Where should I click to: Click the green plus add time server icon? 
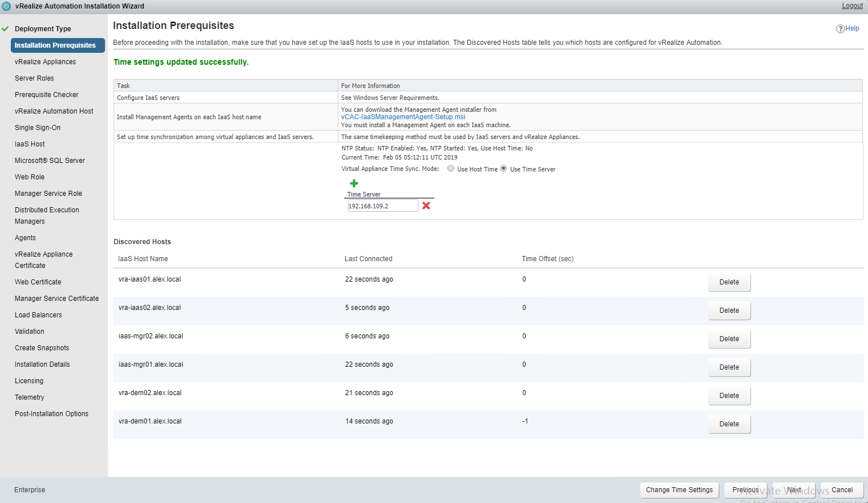click(x=354, y=183)
